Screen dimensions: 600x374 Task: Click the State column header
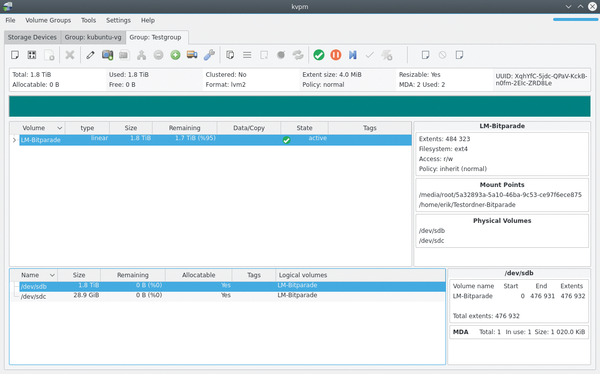pyautogui.click(x=304, y=128)
